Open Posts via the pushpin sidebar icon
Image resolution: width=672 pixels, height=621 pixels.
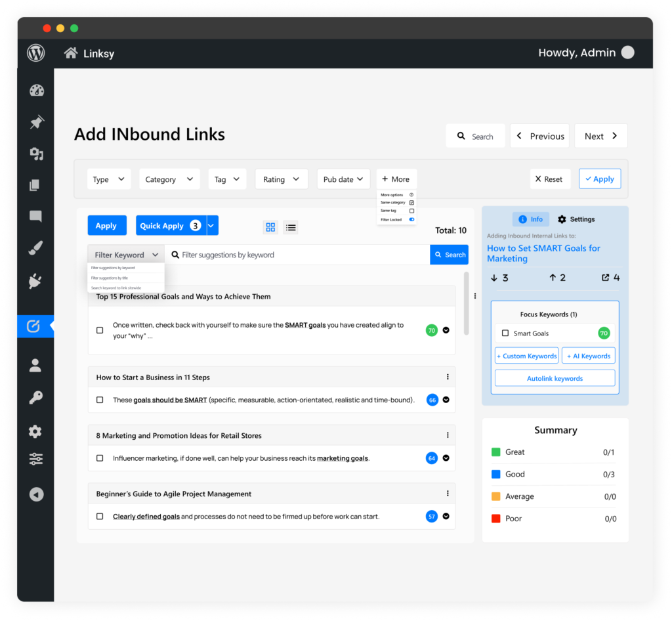(37, 121)
